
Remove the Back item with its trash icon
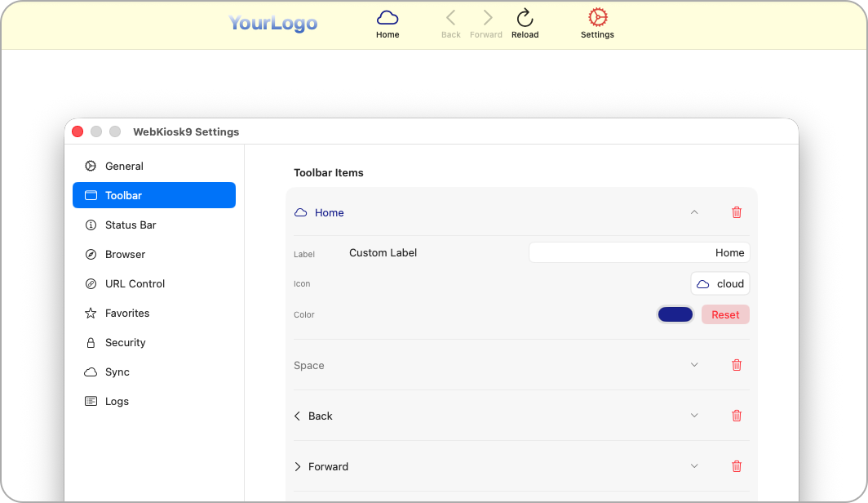737,416
